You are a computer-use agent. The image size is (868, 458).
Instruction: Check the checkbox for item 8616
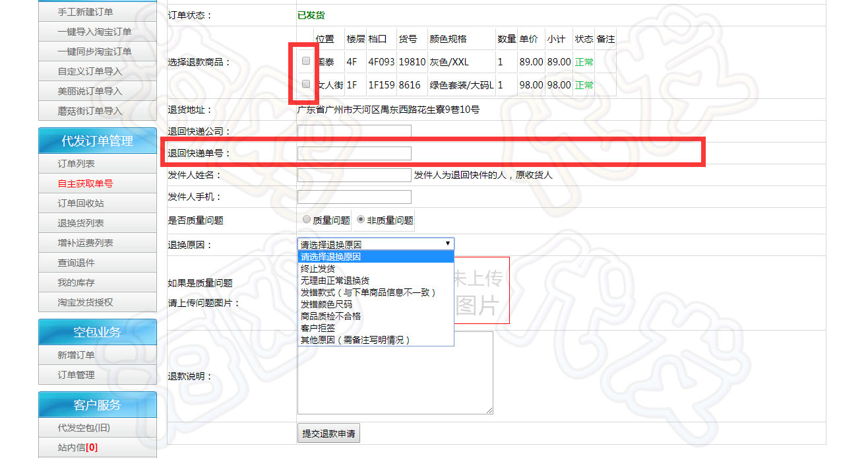[x=306, y=84]
